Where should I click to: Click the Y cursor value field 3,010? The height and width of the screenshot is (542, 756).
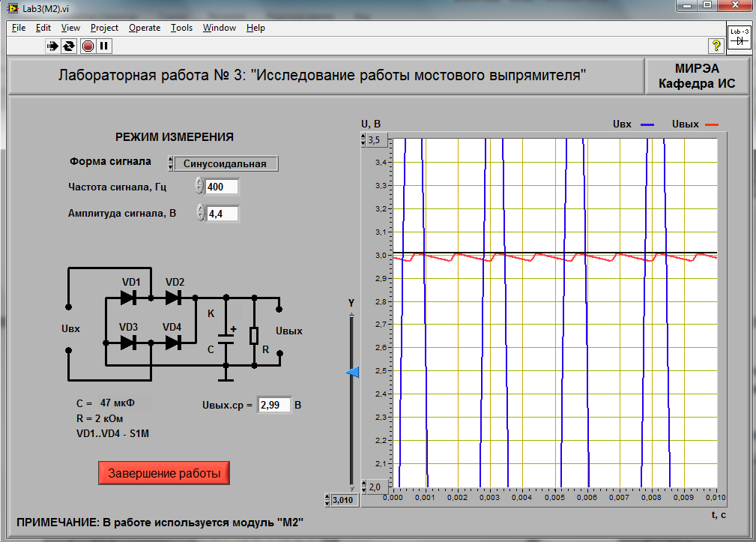[x=344, y=500]
